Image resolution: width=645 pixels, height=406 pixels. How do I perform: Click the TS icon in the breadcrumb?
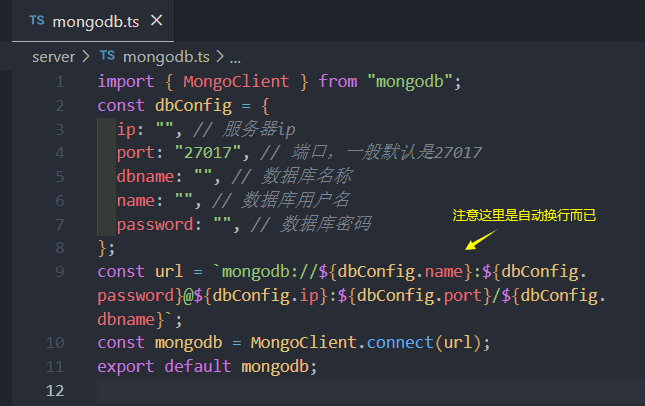(x=107, y=56)
